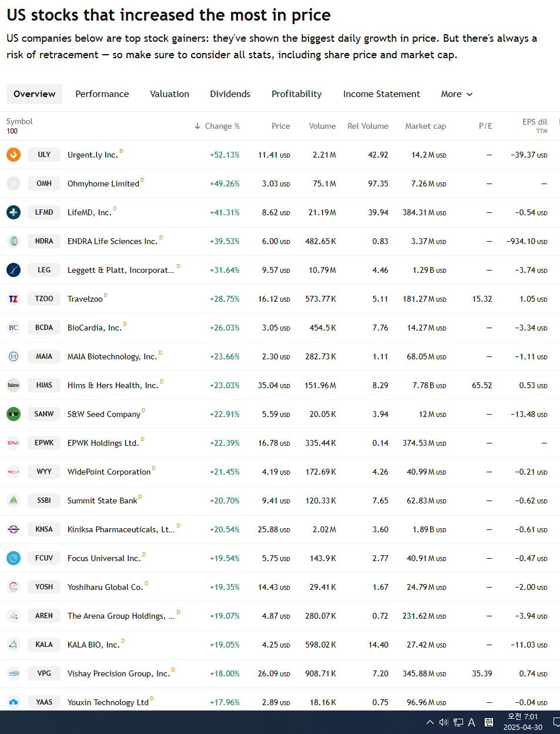Screen dimensions: 560x734
Task: Click the LifeMD plus-sign logo icon
Action: click(14, 212)
